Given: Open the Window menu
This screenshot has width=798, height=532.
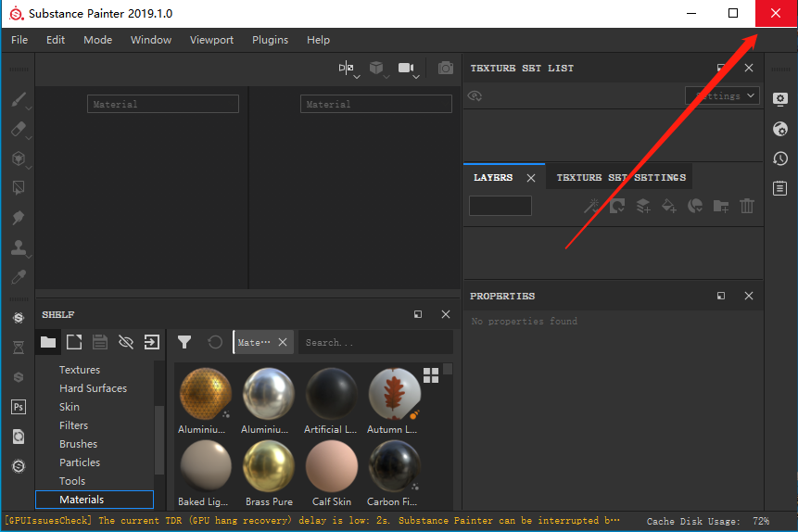Looking at the screenshot, I should 151,40.
